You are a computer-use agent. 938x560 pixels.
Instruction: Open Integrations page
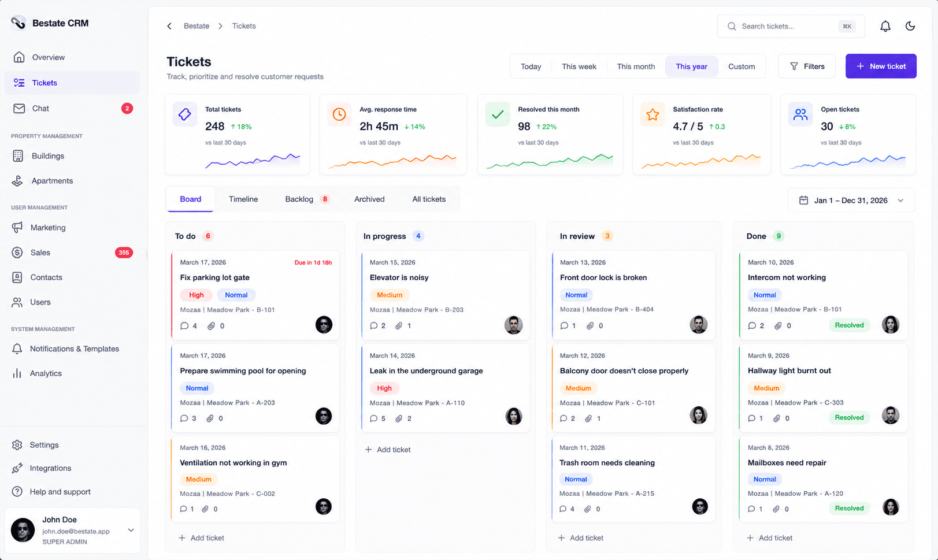[72, 468]
